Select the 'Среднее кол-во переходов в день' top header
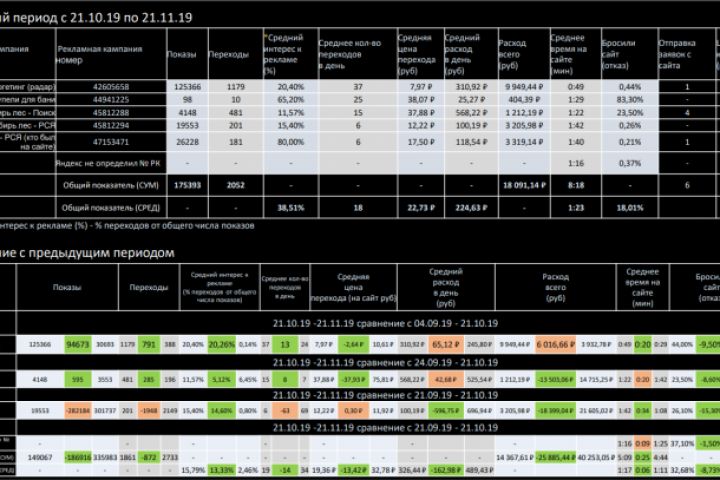The height and width of the screenshot is (480, 720). click(x=357, y=54)
